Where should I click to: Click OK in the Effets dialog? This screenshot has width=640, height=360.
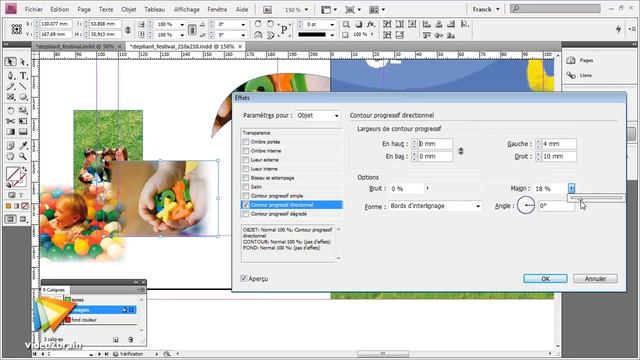(x=545, y=278)
